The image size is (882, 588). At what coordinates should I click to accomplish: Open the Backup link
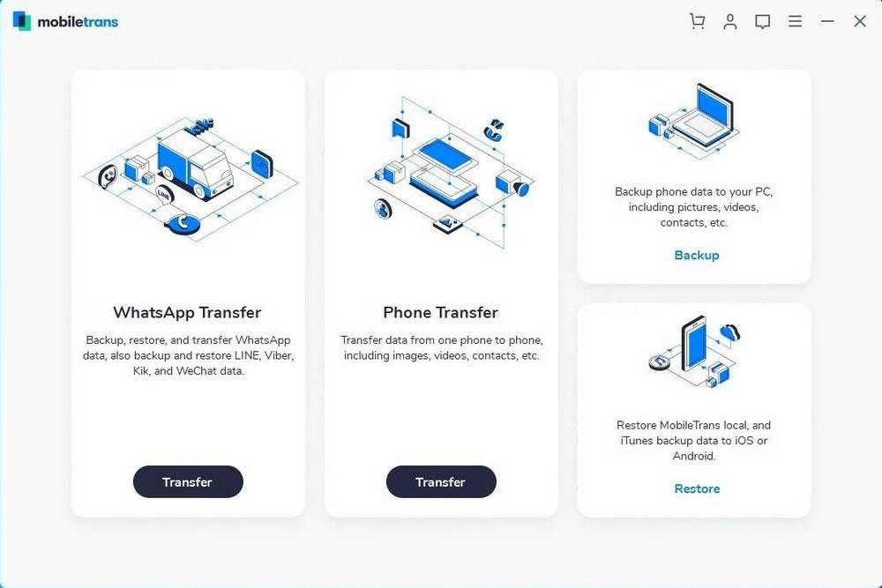point(697,256)
